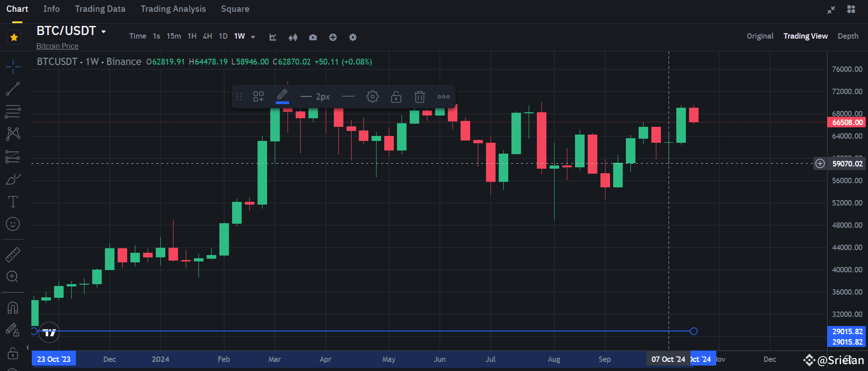Select the text annotation tool
This screenshot has width=868, height=371.
pyautogui.click(x=13, y=201)
